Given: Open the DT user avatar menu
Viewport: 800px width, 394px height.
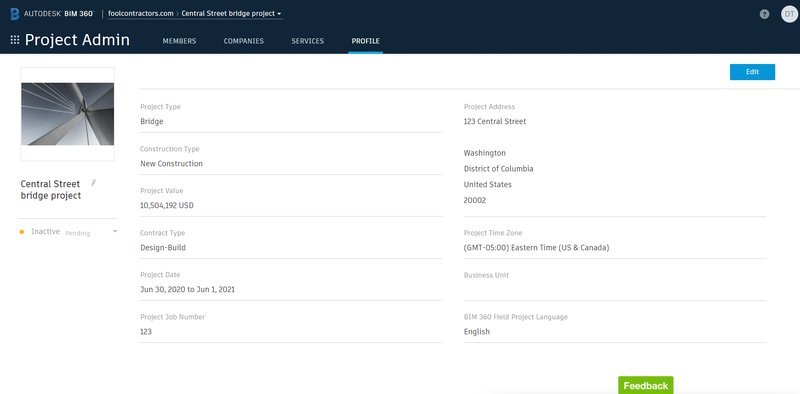Looking at the screenshot, I should 789,14.
